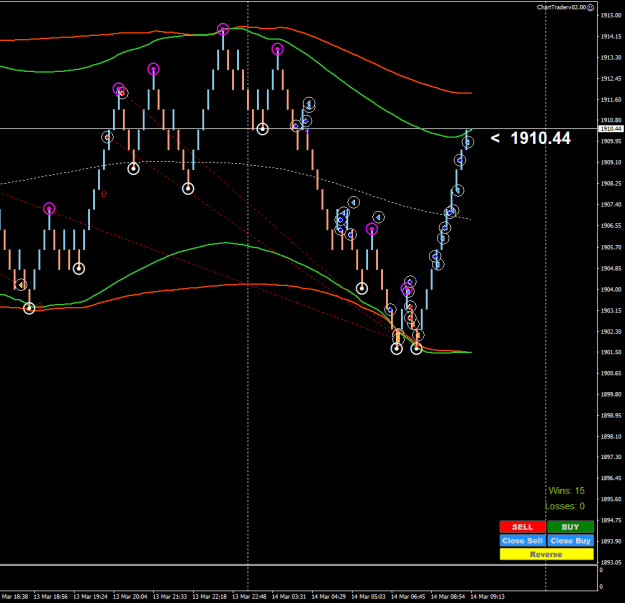This screenshot has height=603, width=625.
Task: Click the 'Wins: 15' text
Action: 566,491
